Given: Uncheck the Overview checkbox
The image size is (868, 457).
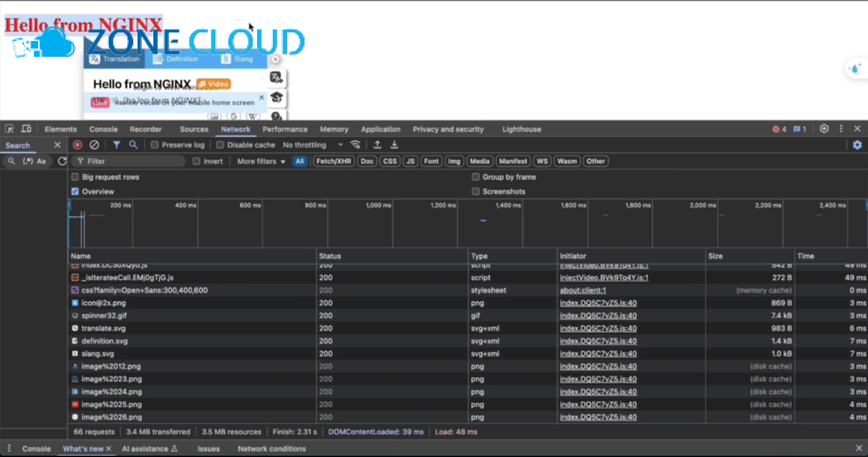Looking at the screenshot, I should [75, 191].
